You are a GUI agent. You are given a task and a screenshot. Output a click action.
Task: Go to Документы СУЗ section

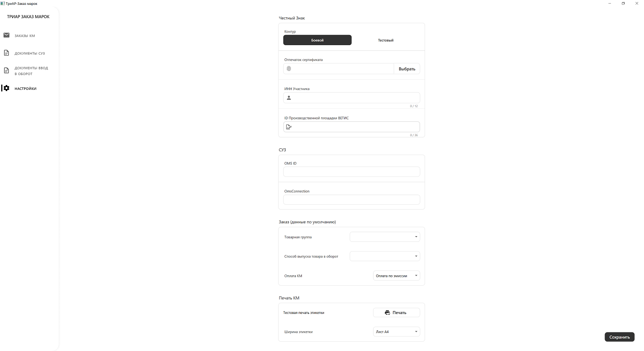pos(29,53)
